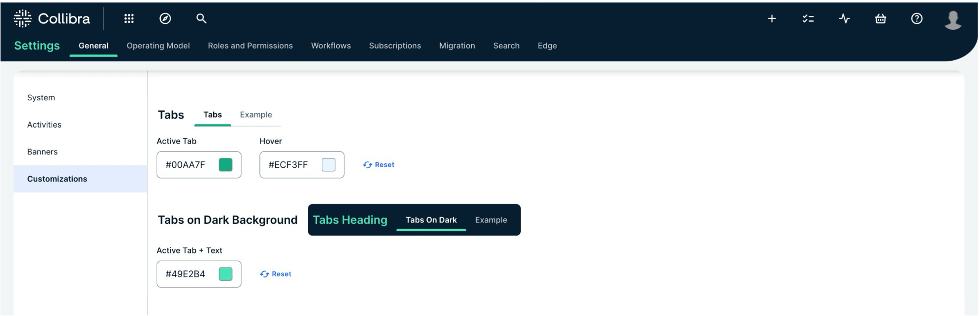Open the Active Tab green color swatch
The height and width of the screenshot is (316, 980).
[x=226, y=165]
